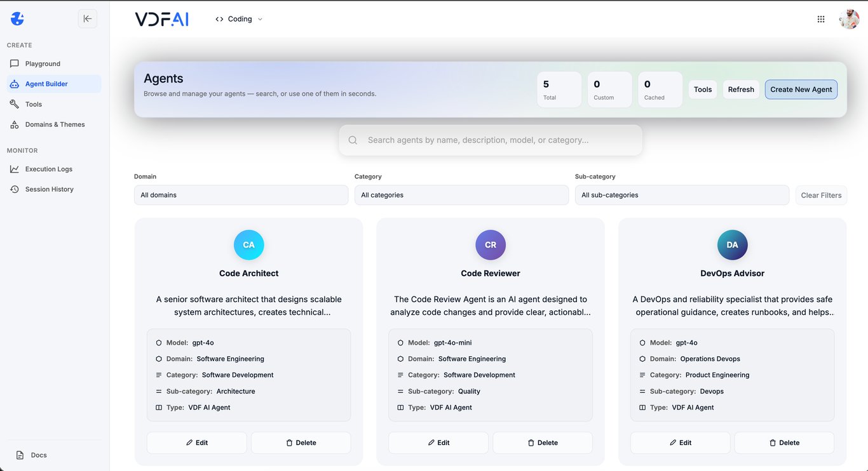Open the Category filter showing All categories

coord(461,195)
